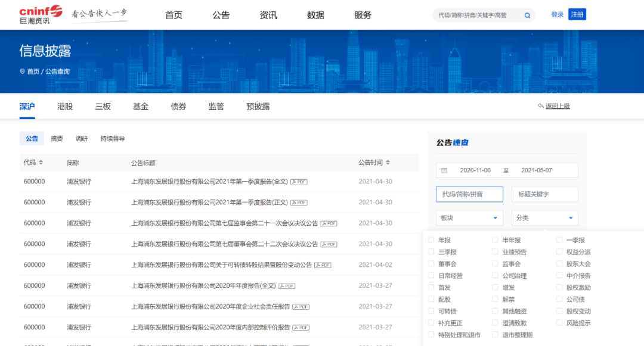Open PDF icon for 可转债转股结果公告
644x346 pixels.
323,265
